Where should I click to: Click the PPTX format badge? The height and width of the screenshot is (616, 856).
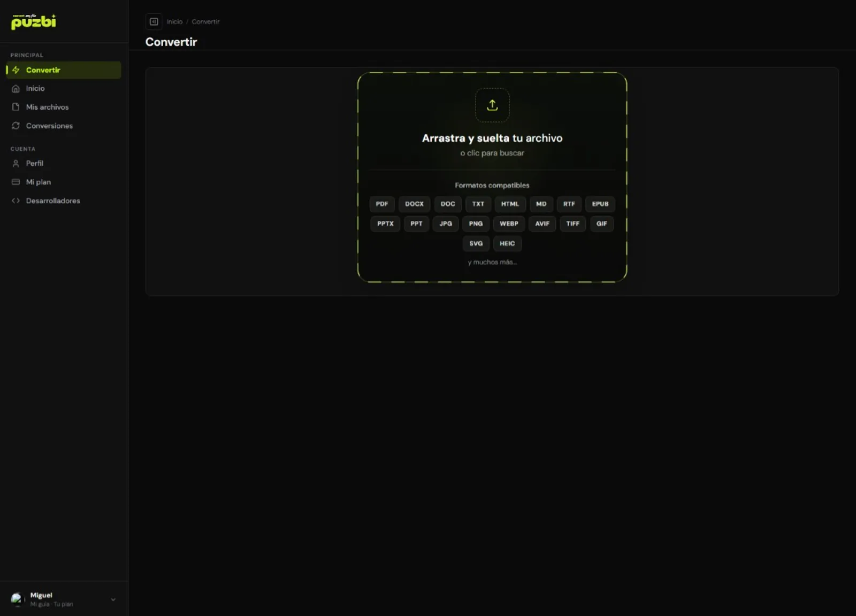(x=385, y=224)
